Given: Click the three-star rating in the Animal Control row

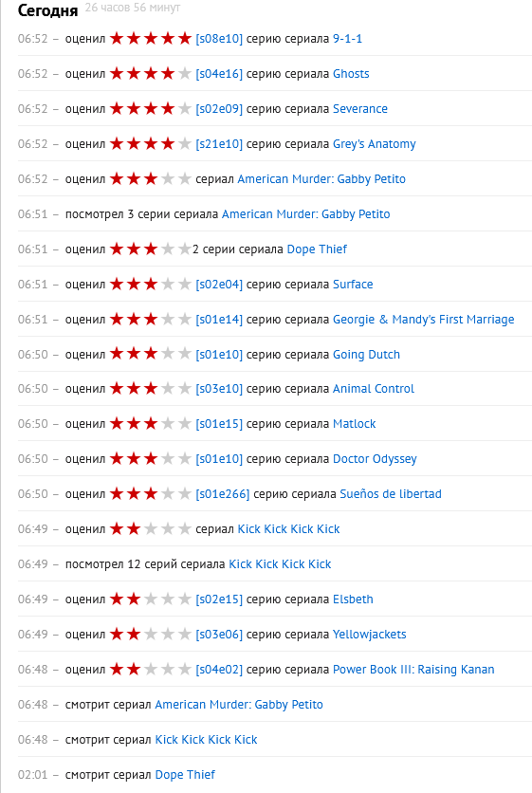Looking at the screenshot, I should (151, 388).
